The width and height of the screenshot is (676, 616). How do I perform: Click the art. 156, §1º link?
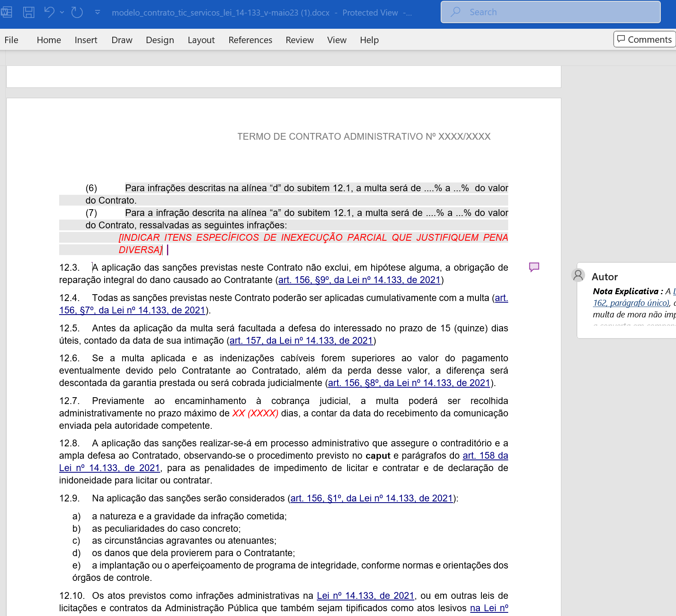[x=372, y=498]
